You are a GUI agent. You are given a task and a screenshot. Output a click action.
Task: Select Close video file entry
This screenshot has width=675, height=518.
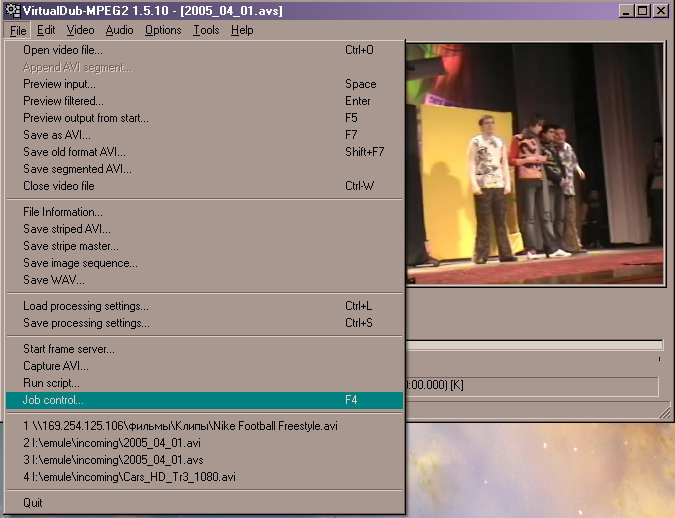(59, 186)
